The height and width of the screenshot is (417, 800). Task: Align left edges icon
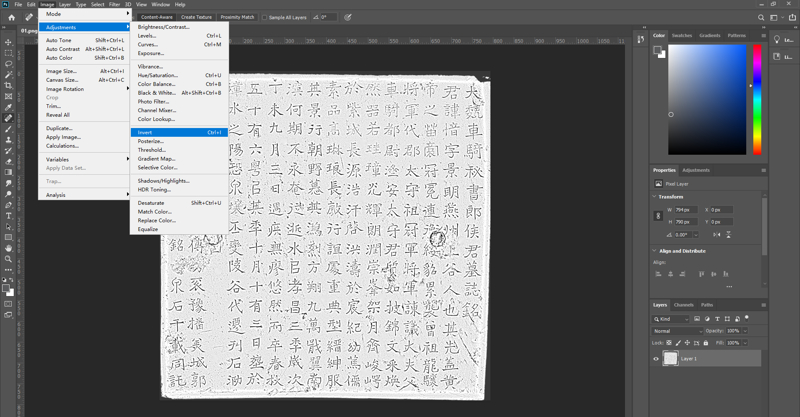(658, 274)
